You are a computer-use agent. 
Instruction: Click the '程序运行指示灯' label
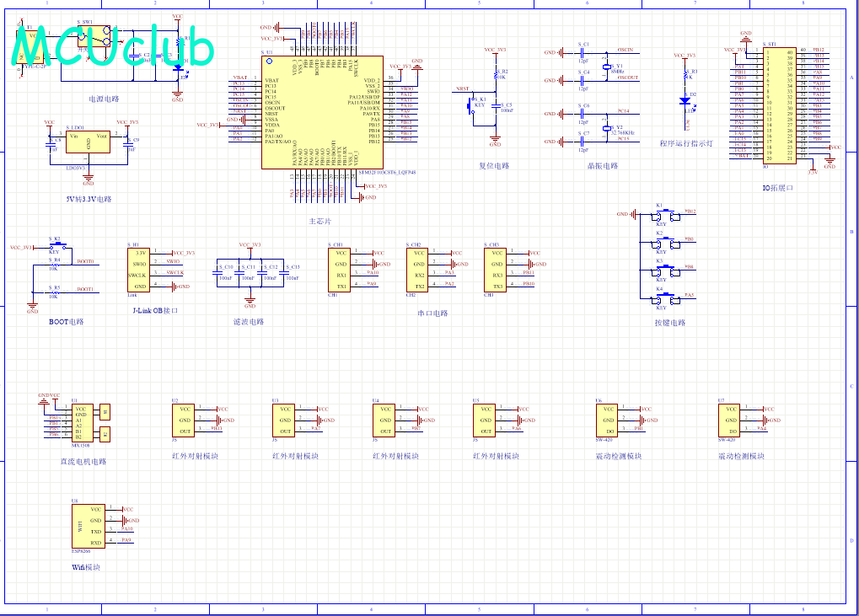(x=686, y=143)
